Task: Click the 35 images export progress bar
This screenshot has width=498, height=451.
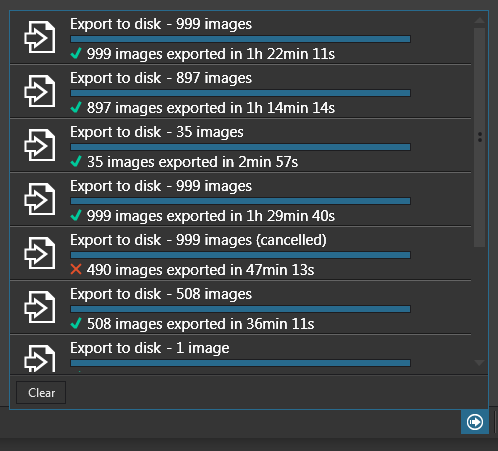Action: [240, 147]
